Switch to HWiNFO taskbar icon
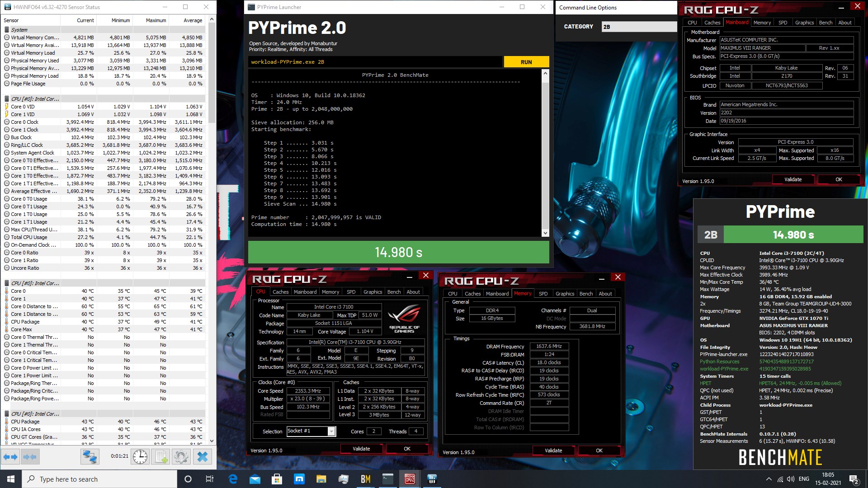Screen dimensions: 868x488 [432, 479]
